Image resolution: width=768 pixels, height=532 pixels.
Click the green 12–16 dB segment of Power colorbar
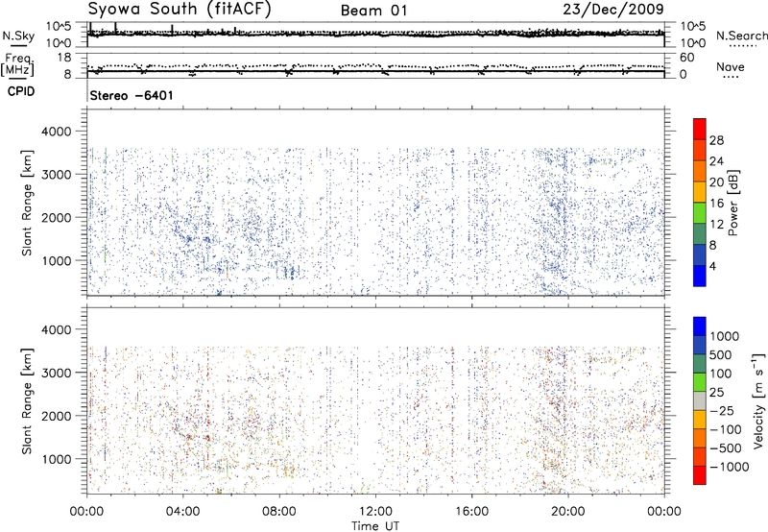coord(700,213)
